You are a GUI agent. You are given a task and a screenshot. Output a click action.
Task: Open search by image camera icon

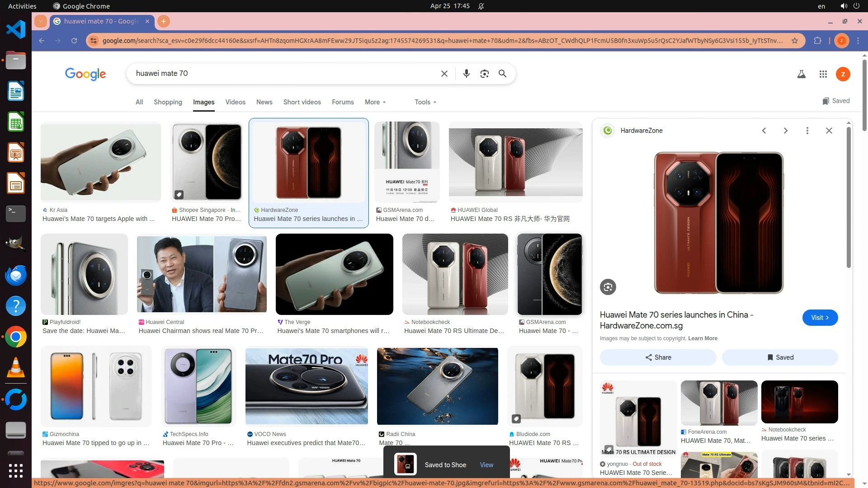pyautogui.click(x=484, y=74)
